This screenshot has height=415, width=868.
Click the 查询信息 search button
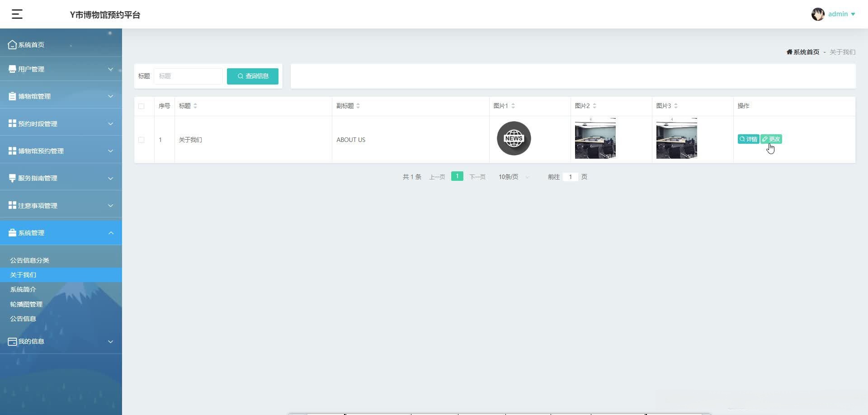click(253, 76)
